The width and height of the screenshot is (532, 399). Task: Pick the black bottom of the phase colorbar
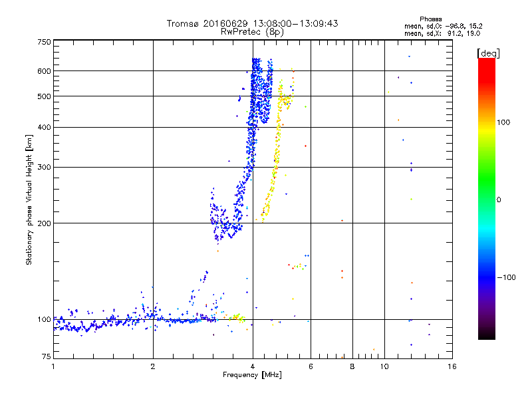tap(487, 336)
